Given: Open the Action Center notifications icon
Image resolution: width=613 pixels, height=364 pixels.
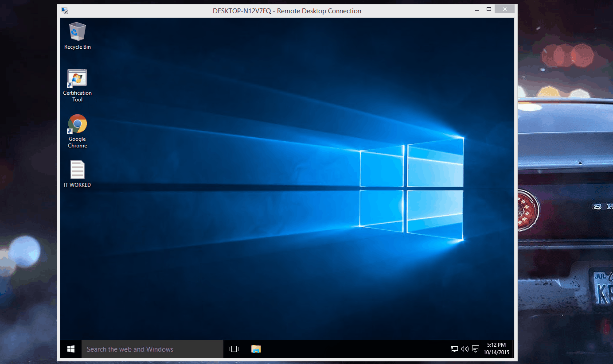Looking at the screenshot, I should tap(476, 349).
